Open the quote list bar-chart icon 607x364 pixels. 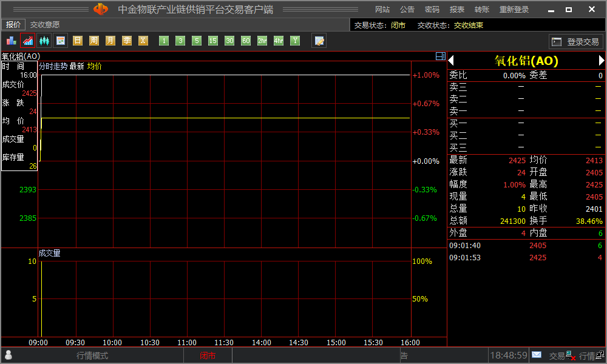click(x=11, y=41)
